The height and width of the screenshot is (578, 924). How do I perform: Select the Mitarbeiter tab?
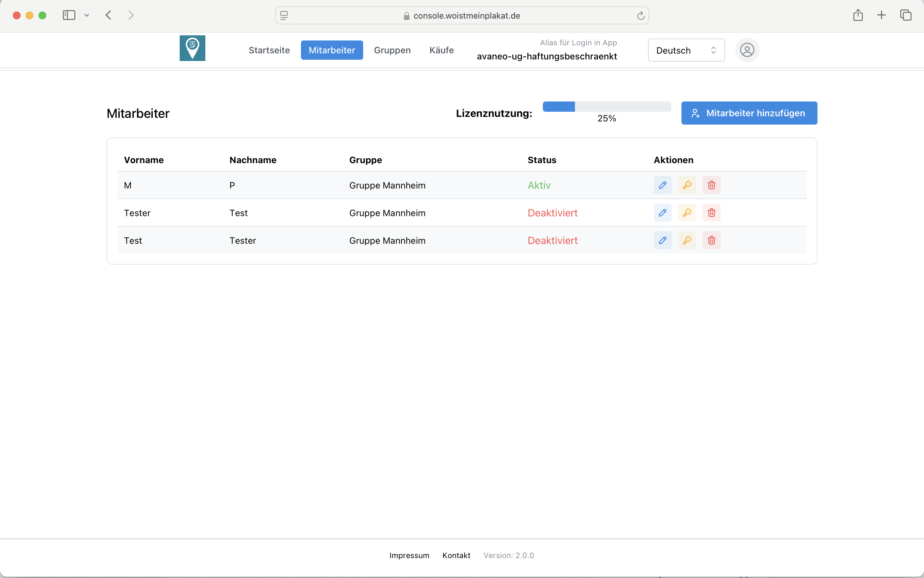(x=332, y=50)
